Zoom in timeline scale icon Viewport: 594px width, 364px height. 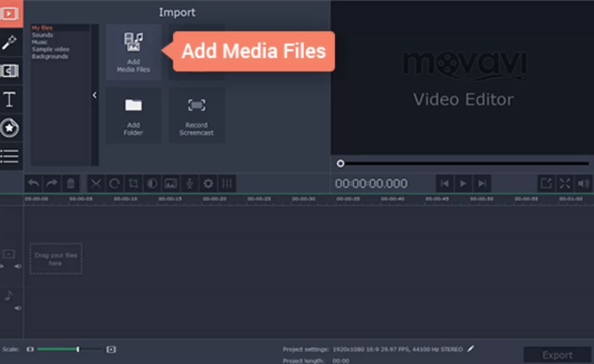tap(111, 349)
